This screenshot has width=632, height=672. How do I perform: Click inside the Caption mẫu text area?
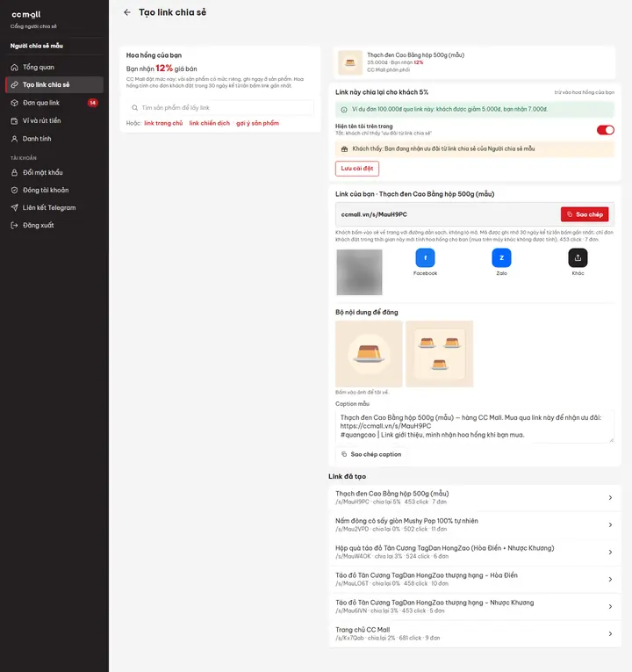pyautogui.click(x=474, y=426)
